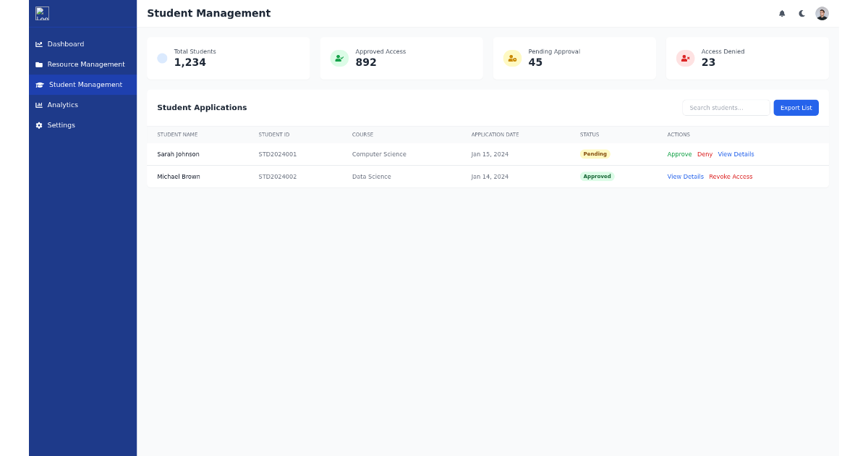Image resolution: width=868 pixels, height=456 pixels.
Task: Click the Settings gear icon
Action: coord(40,124)
